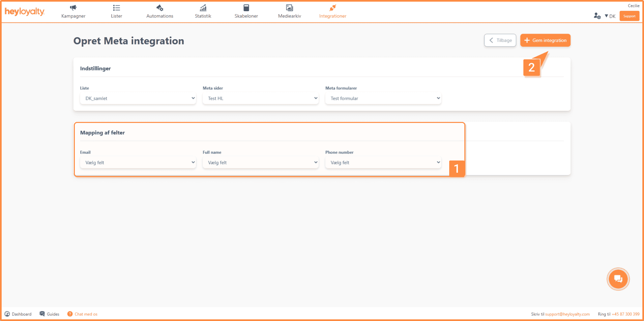Expand the Liste dropdown showing DK_samlet
Screen dimensions: 644x321
coord(138,98)
